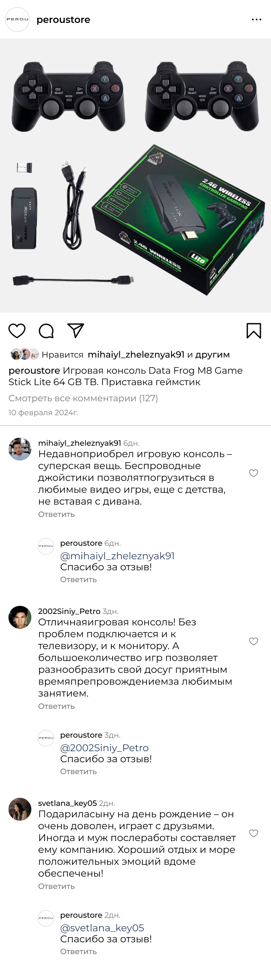Like svetlana_key05's comment
This screenshot has width=271, height=980.
254,833
